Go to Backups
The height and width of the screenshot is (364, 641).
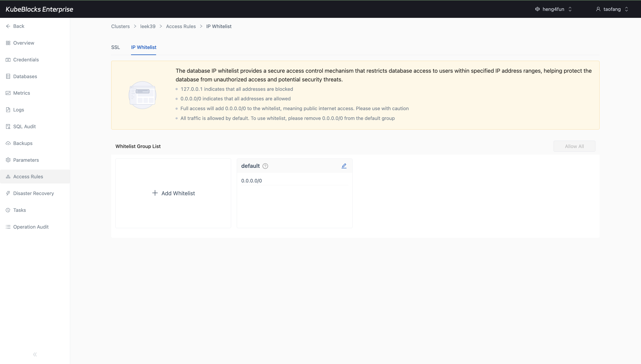tap(23, 143)
